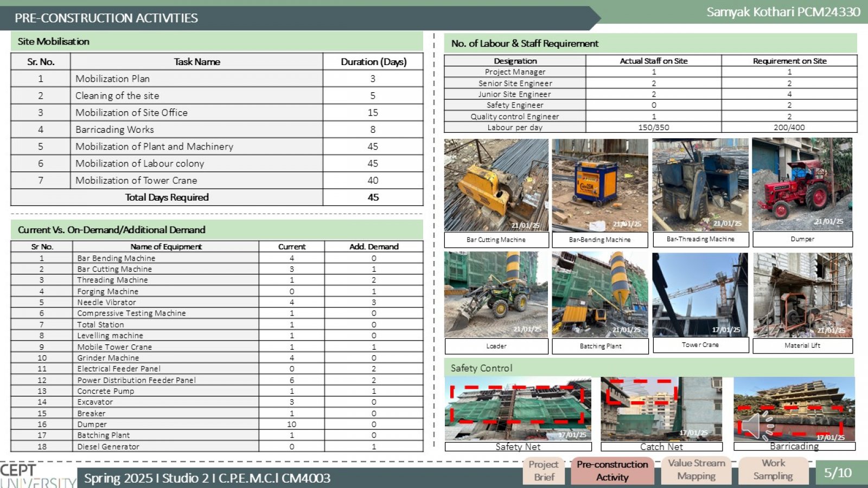Select 'Senior Site Engineer' row

(650, 83)
